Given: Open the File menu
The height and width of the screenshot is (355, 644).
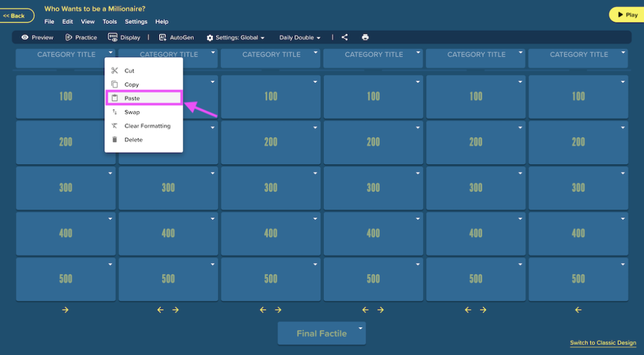Looking at the screenshot, I should [50, 21].
